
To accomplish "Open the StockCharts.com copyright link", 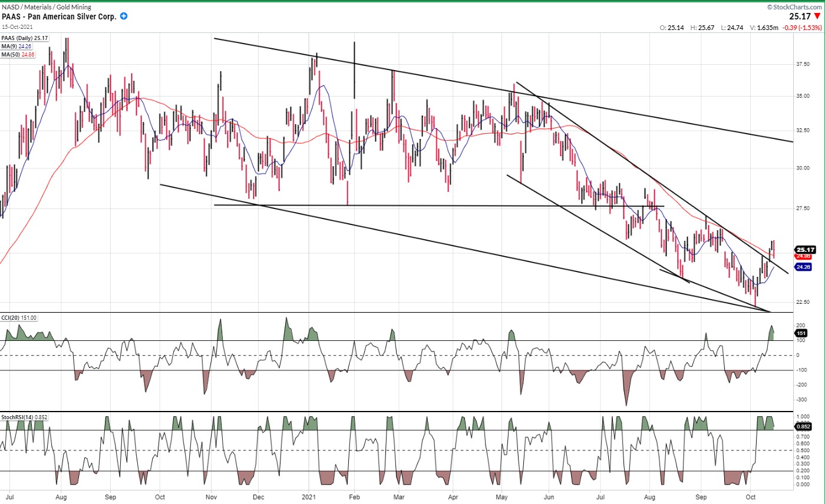I will click(x=794, y=6).
